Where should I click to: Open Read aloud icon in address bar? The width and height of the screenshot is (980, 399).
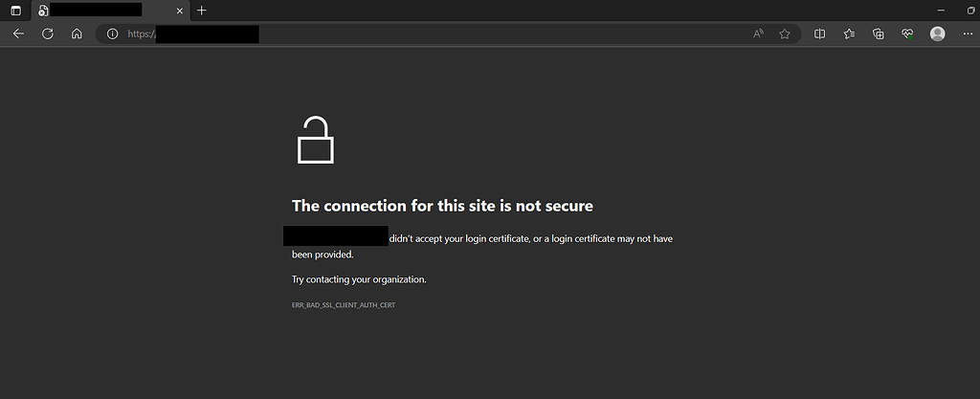[x=758, y=33]
